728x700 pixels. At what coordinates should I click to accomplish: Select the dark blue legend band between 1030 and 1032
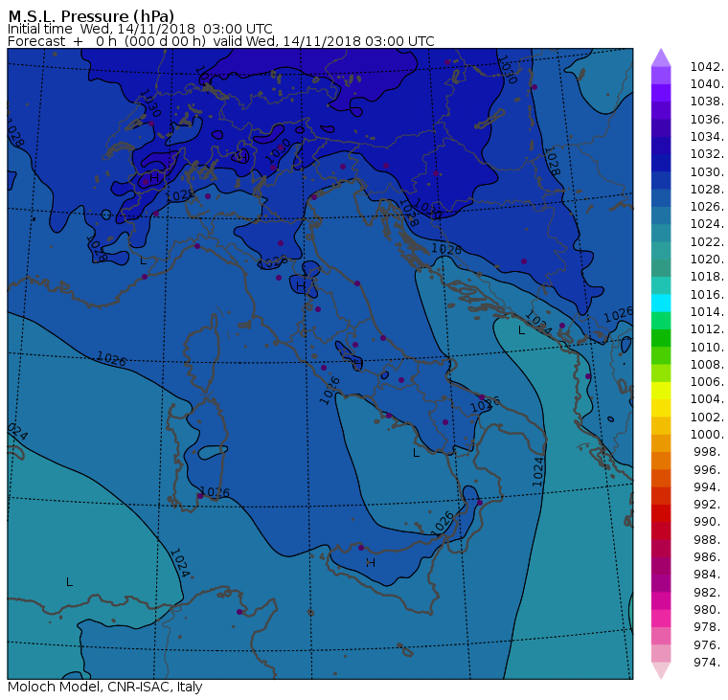click(661, 164)
